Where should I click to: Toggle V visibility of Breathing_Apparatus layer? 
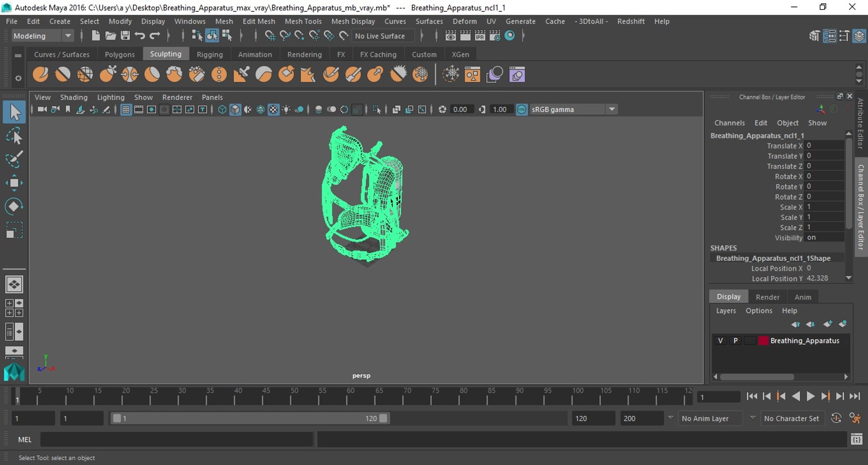(720, 341)
